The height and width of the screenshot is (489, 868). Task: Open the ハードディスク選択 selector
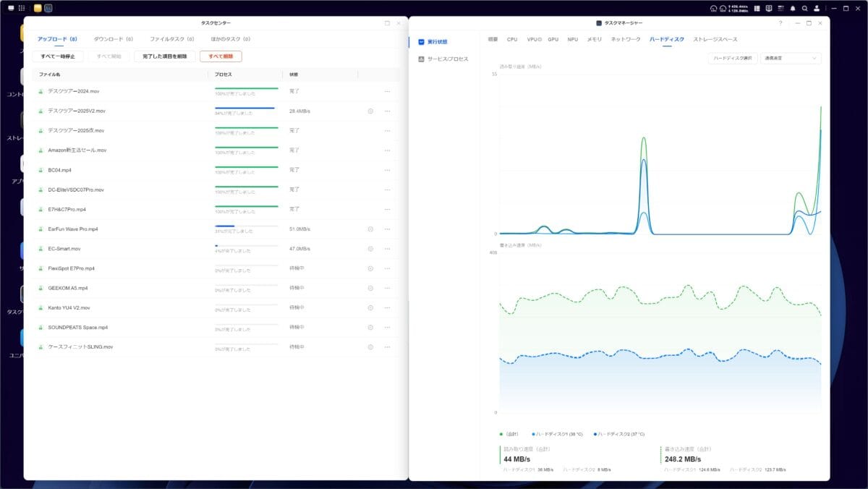point(732,58)
